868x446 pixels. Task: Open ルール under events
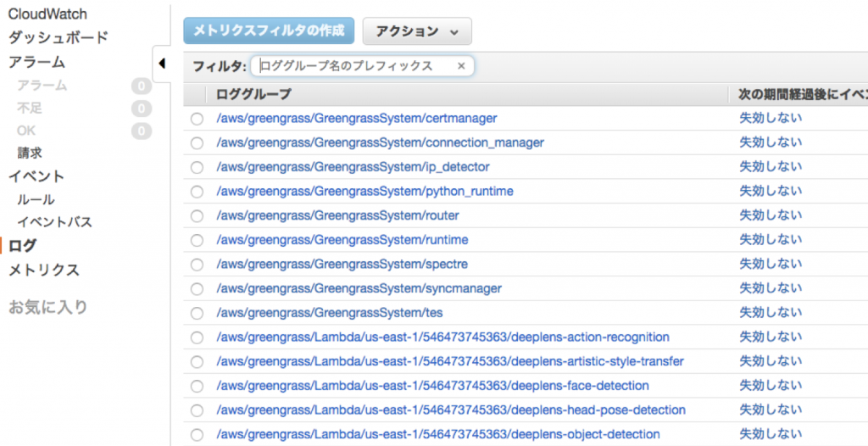click(x=36, y=199)
